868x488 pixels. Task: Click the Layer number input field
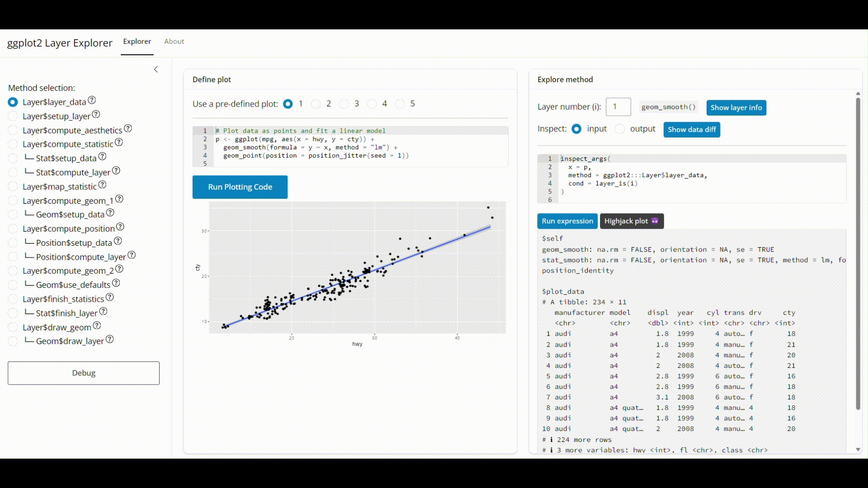618,107
